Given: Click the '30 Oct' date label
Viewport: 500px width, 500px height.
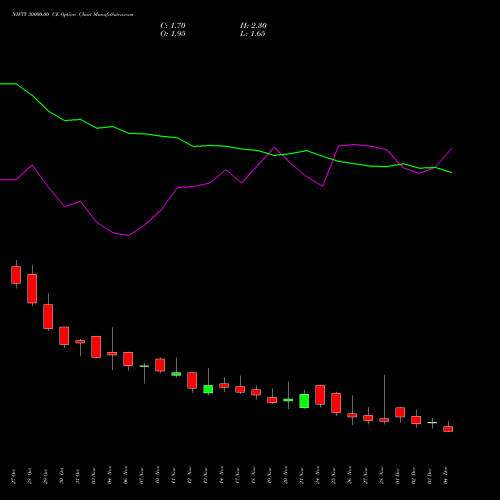Looking at the screenshot, I should [x=62, y=476].
